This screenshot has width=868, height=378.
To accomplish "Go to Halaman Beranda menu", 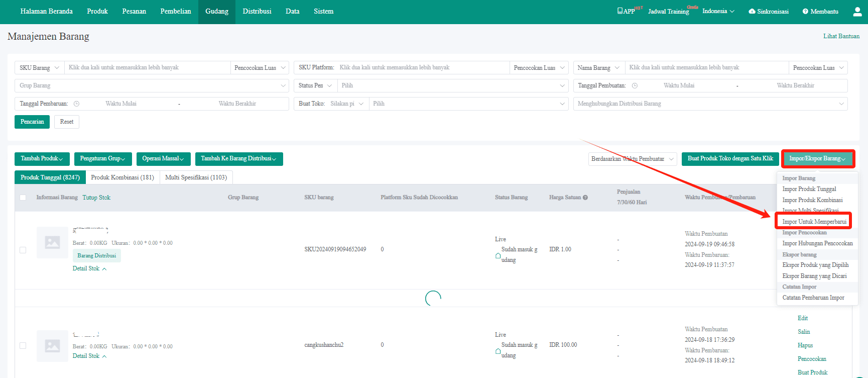I will [47, 11].
